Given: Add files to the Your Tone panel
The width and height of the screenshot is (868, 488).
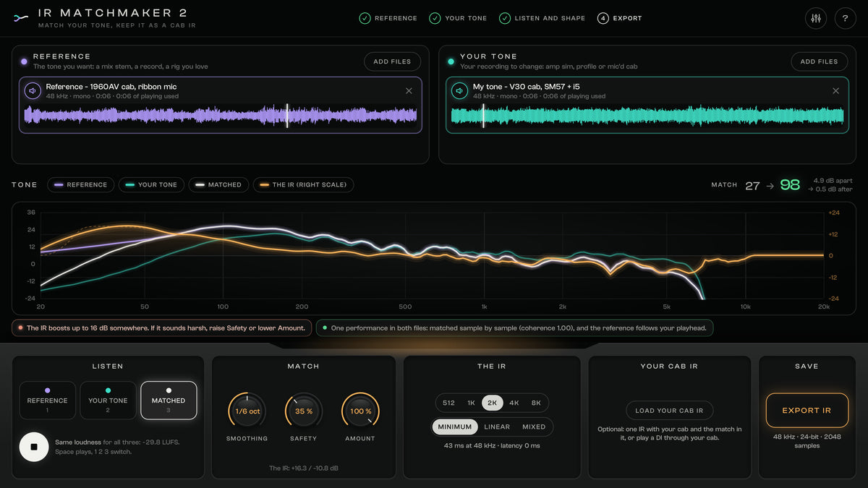Looking at the screenshot, I should tap(819, 61).
